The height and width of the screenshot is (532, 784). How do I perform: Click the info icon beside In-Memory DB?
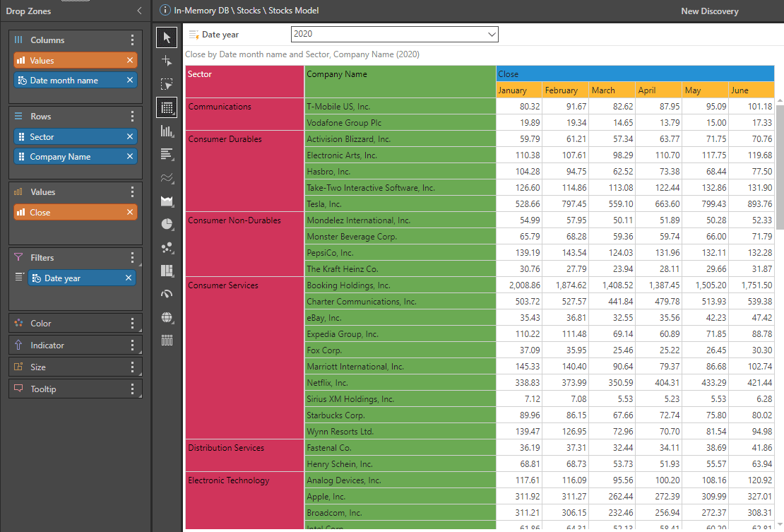[165, 10]
